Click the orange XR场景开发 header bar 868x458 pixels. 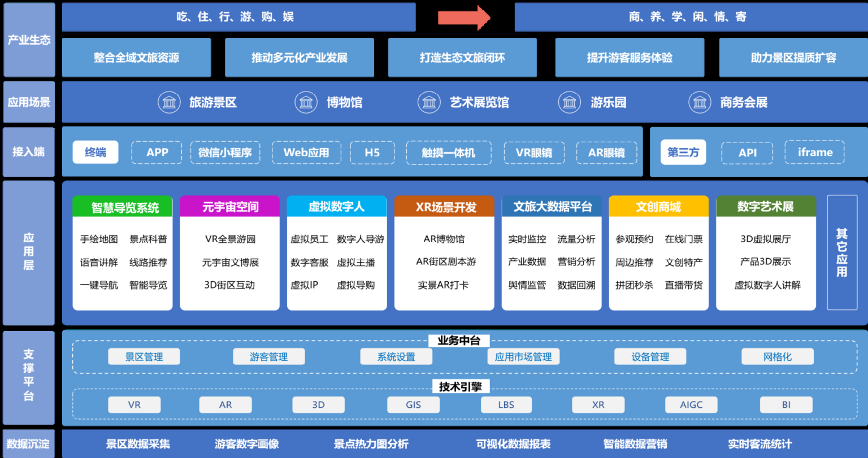click(x=444, y=206)
